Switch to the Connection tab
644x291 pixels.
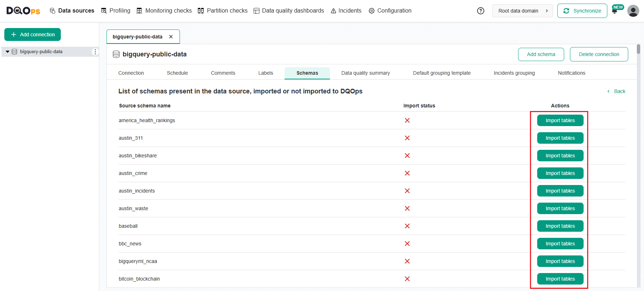coord(131,73)
